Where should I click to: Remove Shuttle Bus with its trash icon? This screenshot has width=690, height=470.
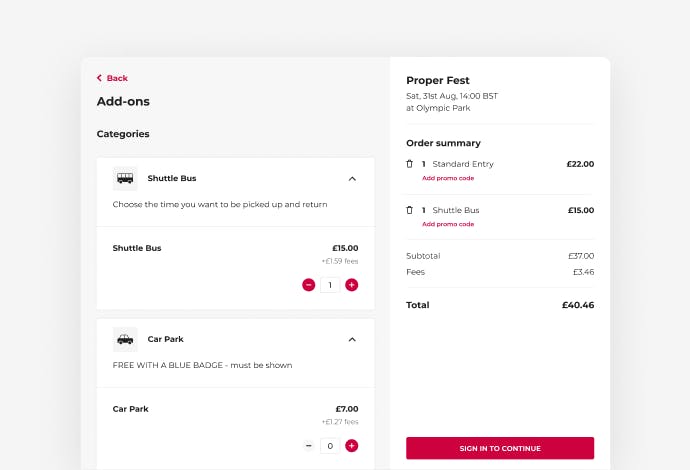click(409, 210)
